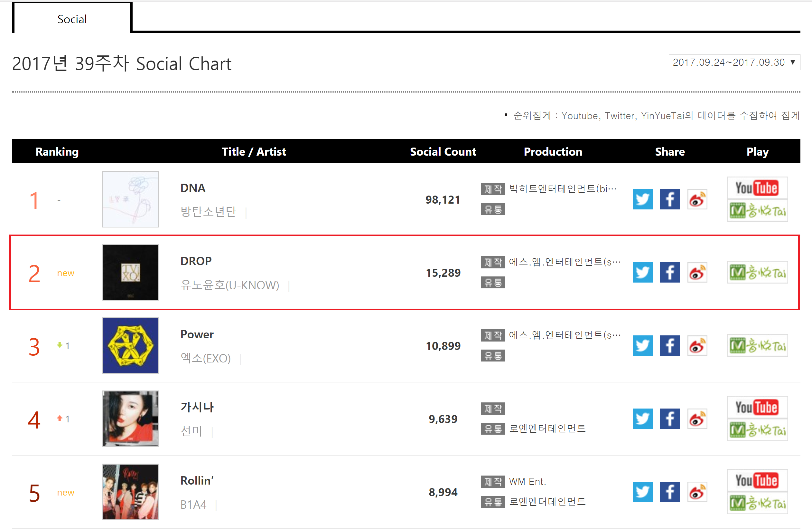Click the 가시나 album cover thumbnail
This screenshot has height=530, width=812.
coord(130,419)
